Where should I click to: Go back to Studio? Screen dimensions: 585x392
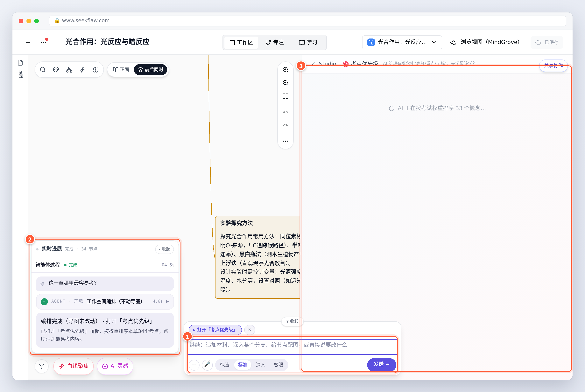(x=324, y=64)
